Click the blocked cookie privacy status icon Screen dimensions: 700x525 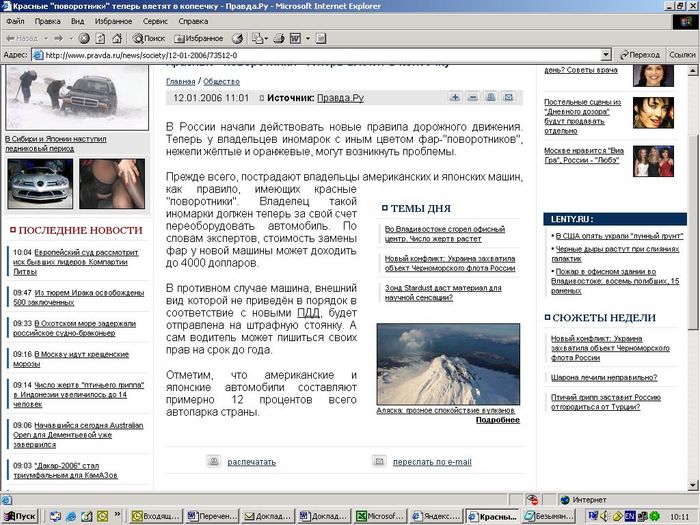pyautogui.click(x=532, y=500)
